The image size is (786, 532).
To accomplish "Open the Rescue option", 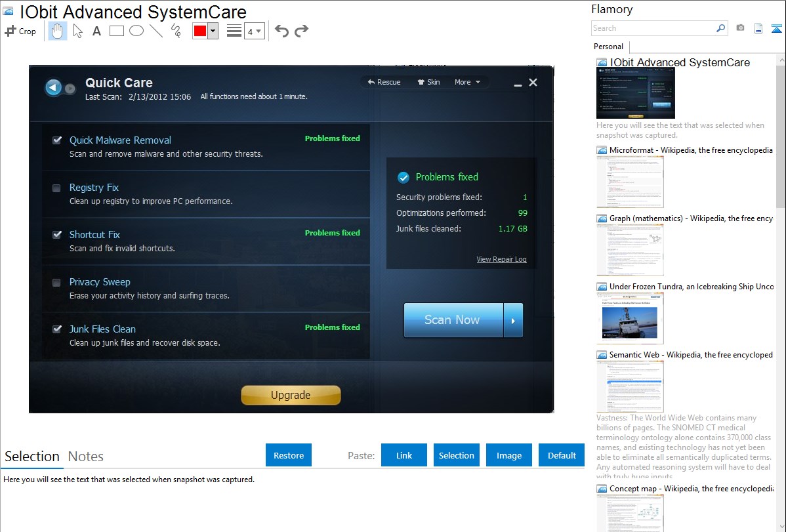I will (384, 82).
